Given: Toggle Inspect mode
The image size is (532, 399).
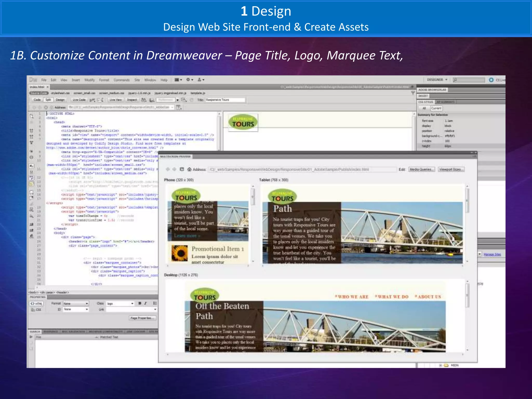Looking at the screenshot, I should (x=132, y=100).
